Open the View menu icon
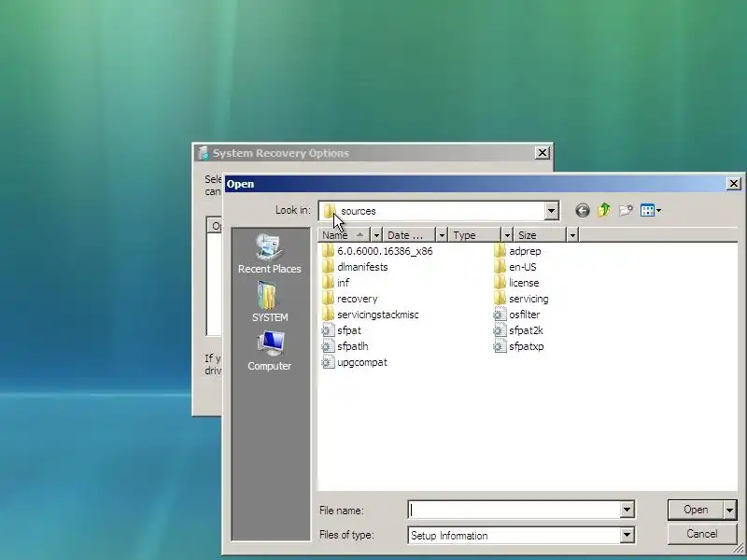The image size is (747, 560). [651, 211]
